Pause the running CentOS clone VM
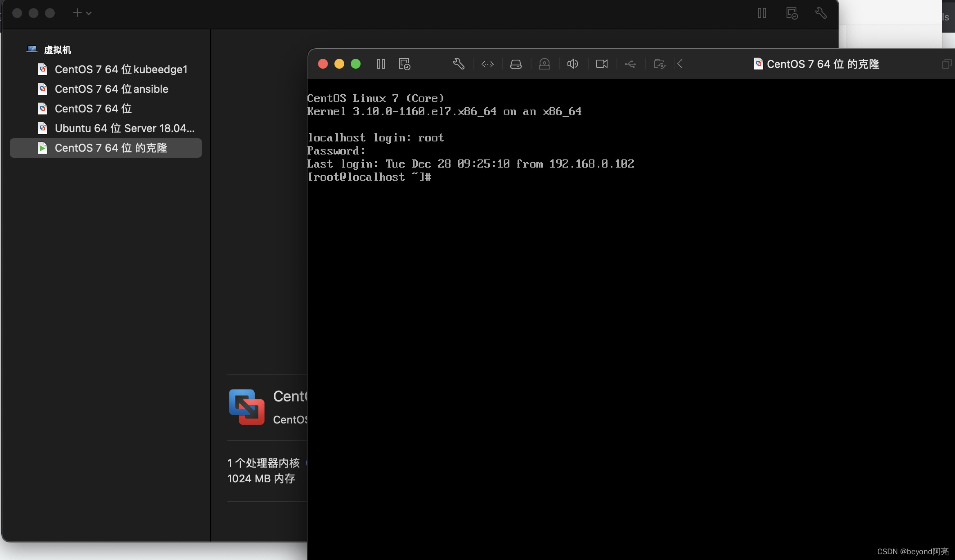The height and width of the screenshot is (560, 955). [381, 64]
